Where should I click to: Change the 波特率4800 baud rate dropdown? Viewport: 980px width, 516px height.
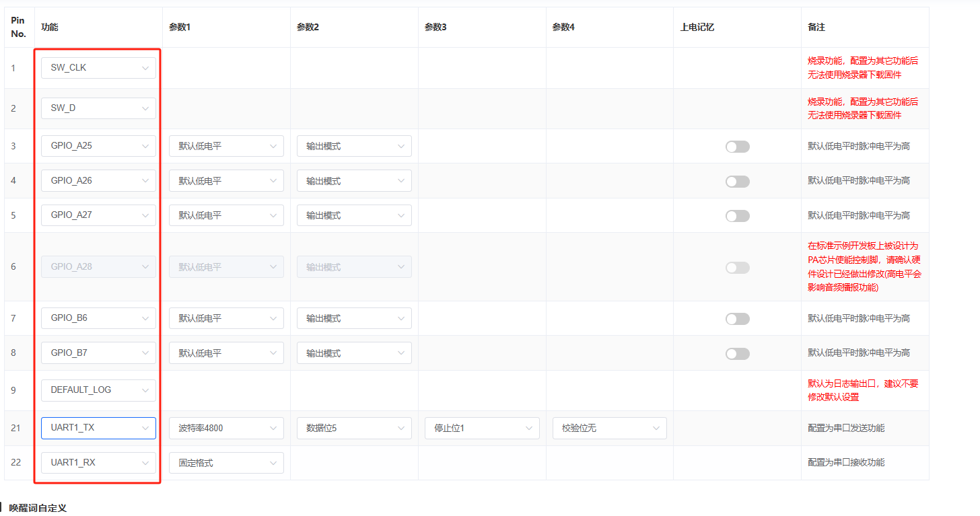(x=226, y=428)
